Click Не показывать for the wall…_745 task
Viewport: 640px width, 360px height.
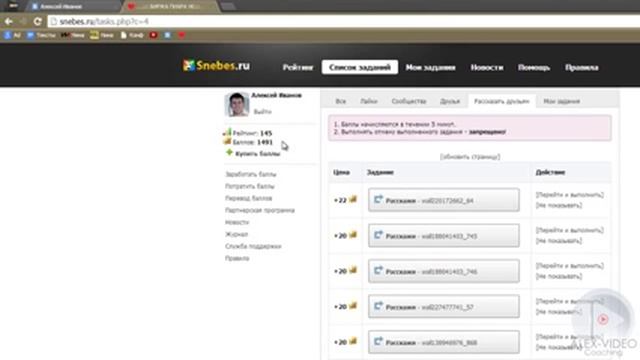[559, 241]
